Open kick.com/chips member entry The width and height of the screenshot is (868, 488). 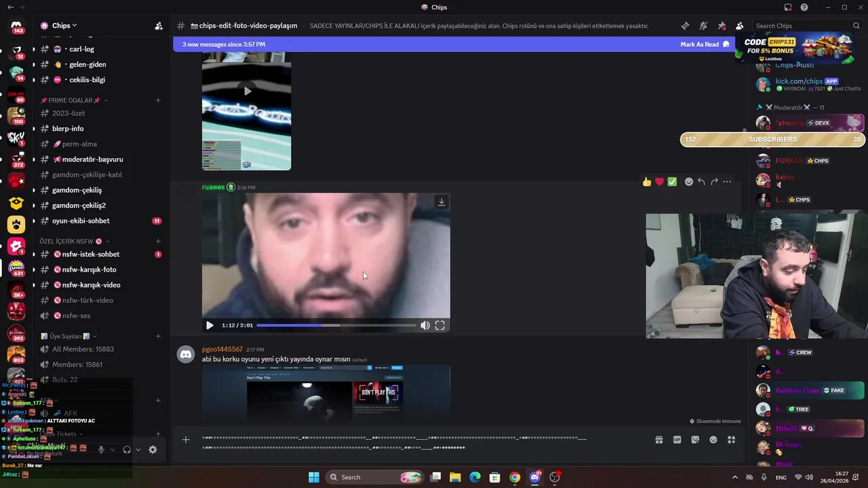807,85
